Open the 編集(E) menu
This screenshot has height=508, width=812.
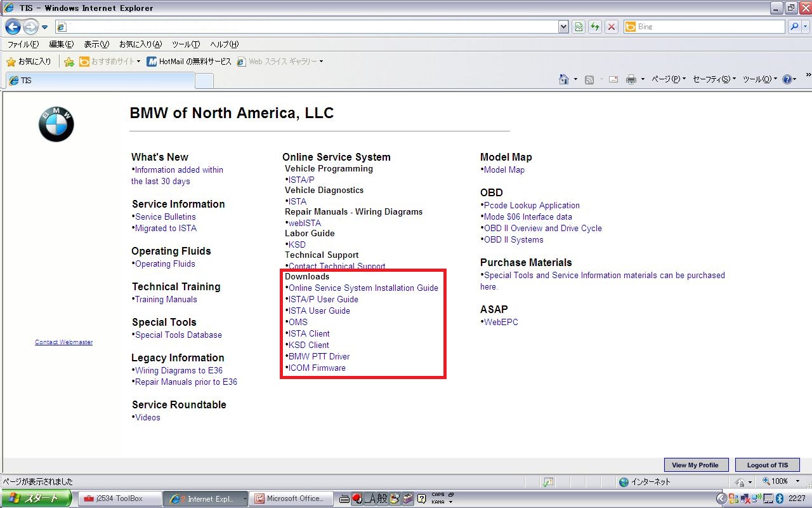pos(62,44)
